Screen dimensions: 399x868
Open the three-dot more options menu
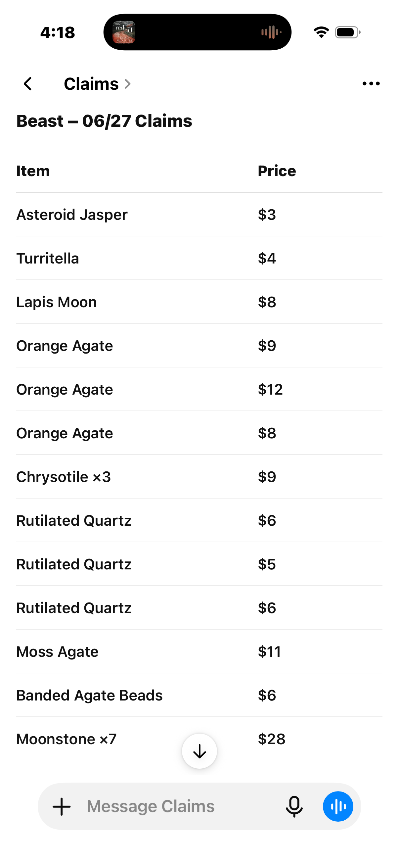(371, 83)
